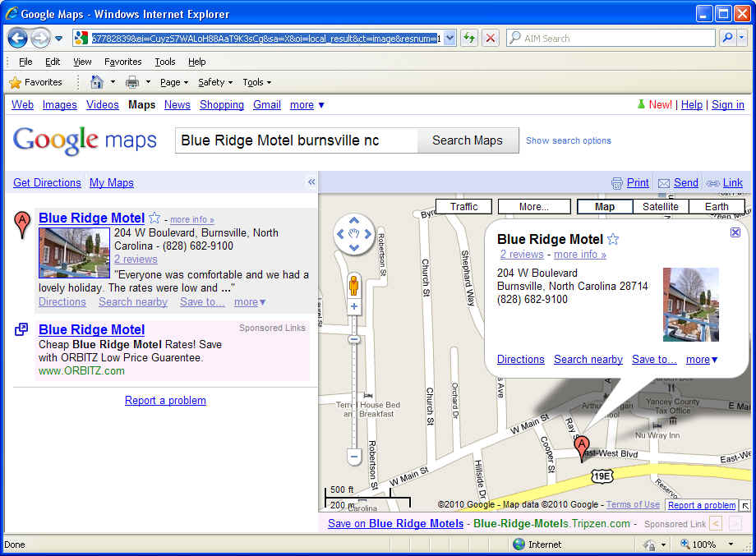Switch to Earth view
This screenshot has width=756, height=556.
click(x=717, y=207)
